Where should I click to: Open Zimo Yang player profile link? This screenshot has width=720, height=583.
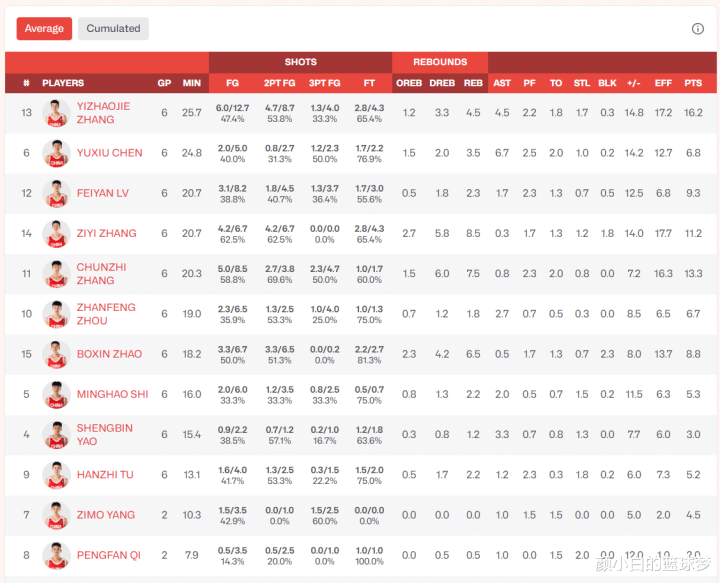[106, 515]
